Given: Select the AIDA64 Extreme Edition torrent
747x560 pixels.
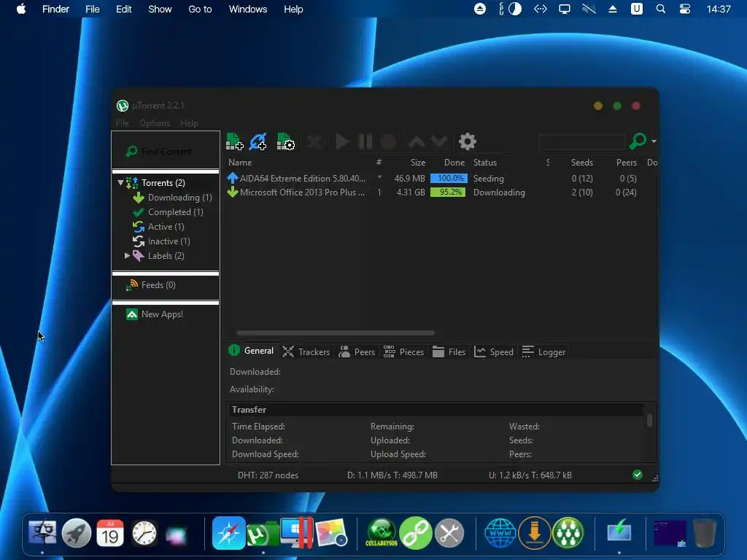Looking at the screenshot, I should pos(303,179).
